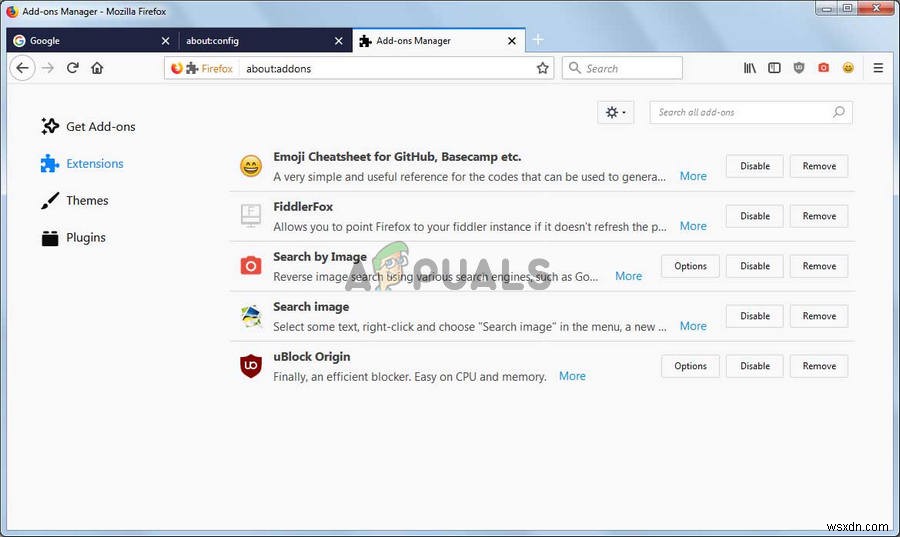This screenshot has width=900, height=537.
Task: Click the toolbar Search box
Action: pos(622,68)
